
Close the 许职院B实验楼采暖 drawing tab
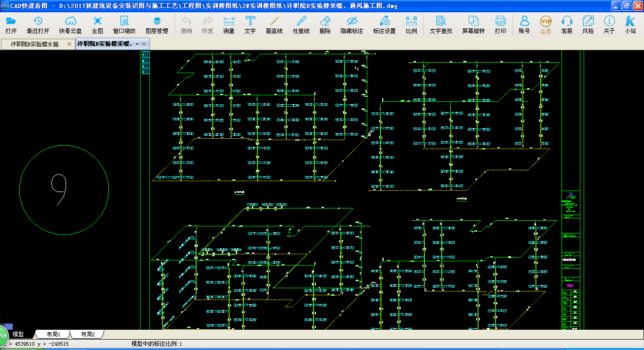click(x=143, y=44)
